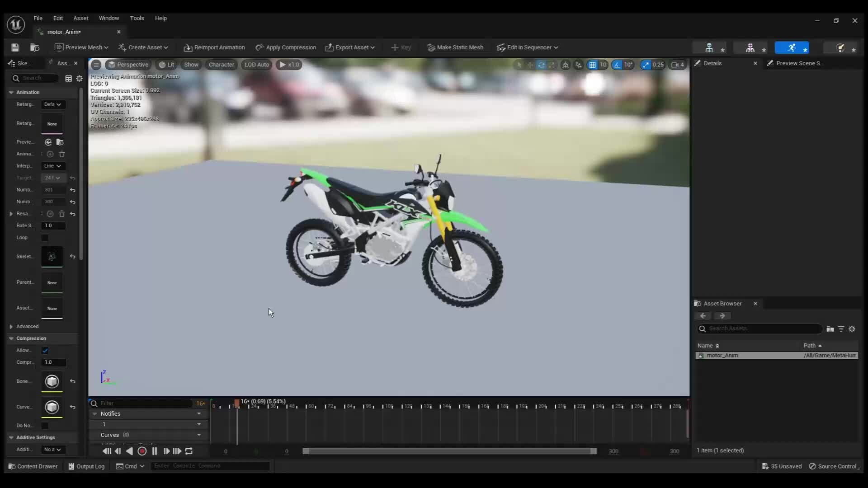Select the Physics editor mode icon
Screen dimensions: 868x488
coord(841,47)
